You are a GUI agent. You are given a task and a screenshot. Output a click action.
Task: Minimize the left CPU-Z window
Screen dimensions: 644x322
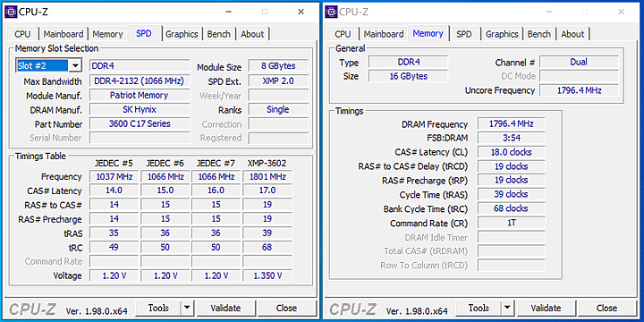click(228, 12)
